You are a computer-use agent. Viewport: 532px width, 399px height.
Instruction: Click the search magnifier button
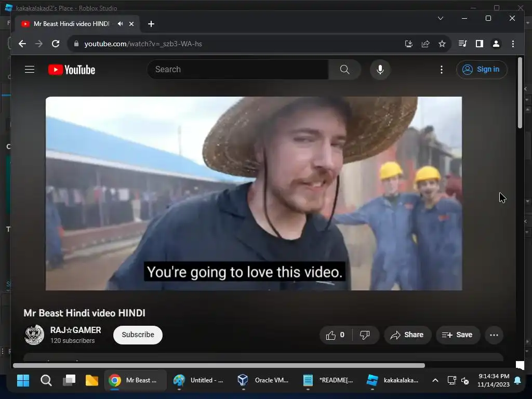345,70
